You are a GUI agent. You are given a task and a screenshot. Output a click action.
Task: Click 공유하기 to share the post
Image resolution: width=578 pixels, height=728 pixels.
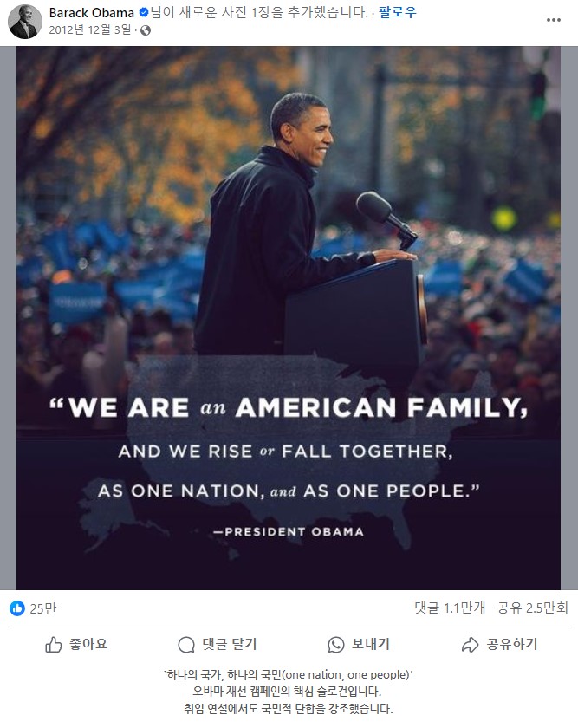(x=511, y=644)
